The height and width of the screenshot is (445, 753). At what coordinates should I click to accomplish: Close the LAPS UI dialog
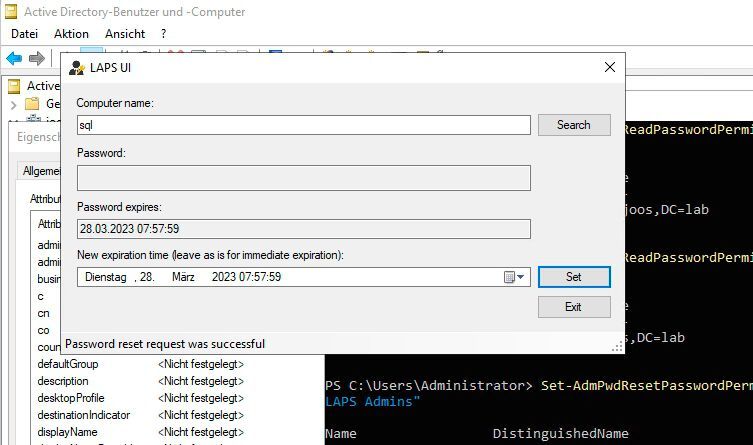click(x=610, y=67)
